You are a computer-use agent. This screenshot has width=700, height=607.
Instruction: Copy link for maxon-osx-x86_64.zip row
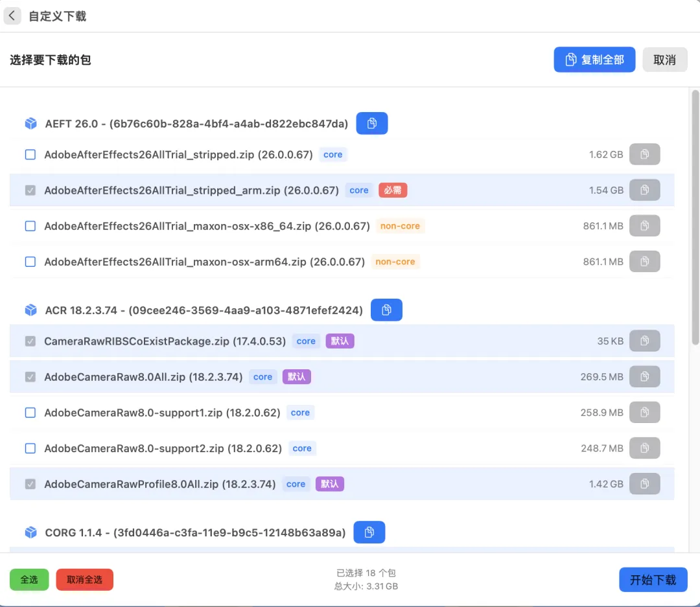click(x=644, y=226)
